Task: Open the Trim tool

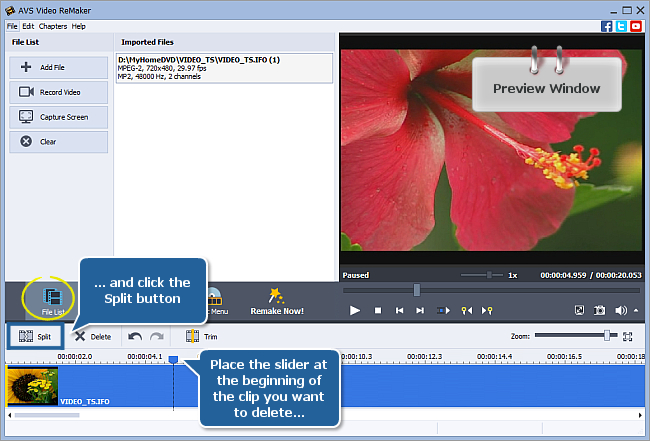Action: click(201, 337)
